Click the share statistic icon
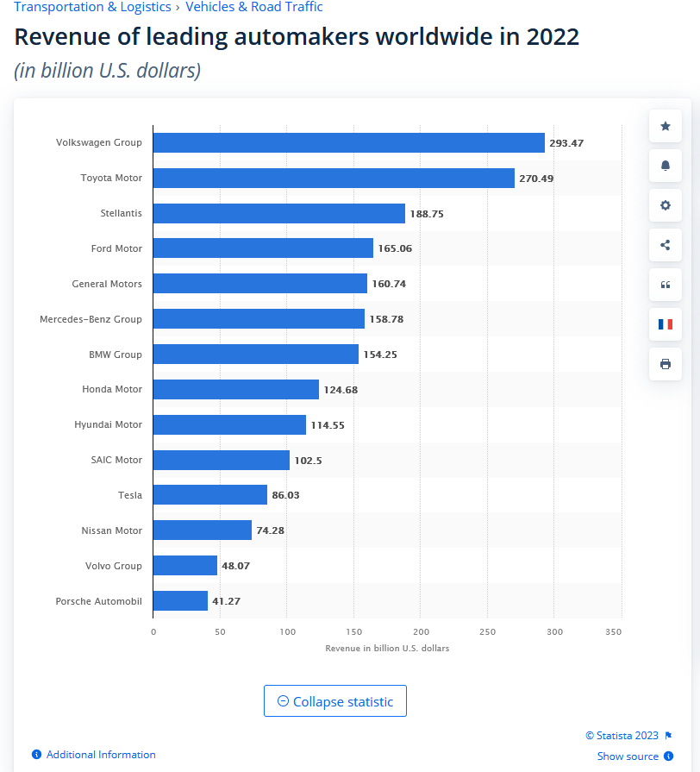Image resolution: width=700 pixels, height=772 pixels. [x=665, y=245]
